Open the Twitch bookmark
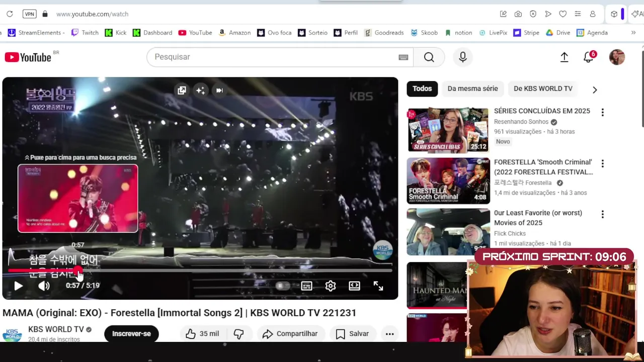Screen dimensions: 644x362 (x=85, y=33)
